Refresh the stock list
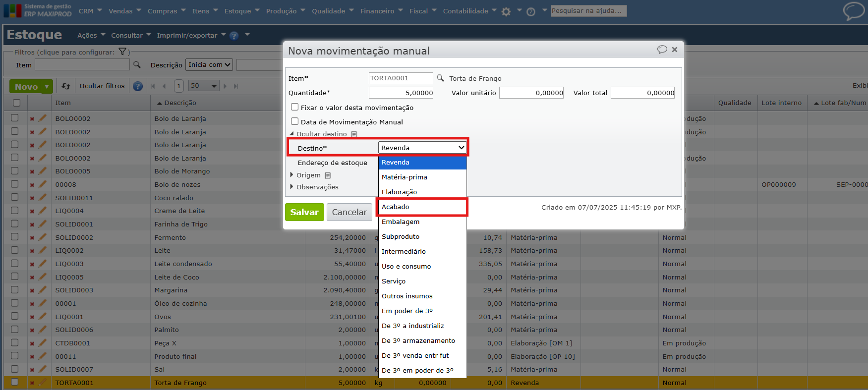The image size is (868, 390). (66, 86)
